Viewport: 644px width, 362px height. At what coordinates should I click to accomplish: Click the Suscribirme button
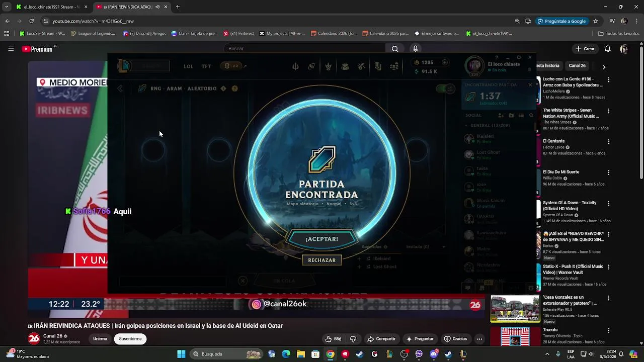pyautogui.click(x=130, y=339)
